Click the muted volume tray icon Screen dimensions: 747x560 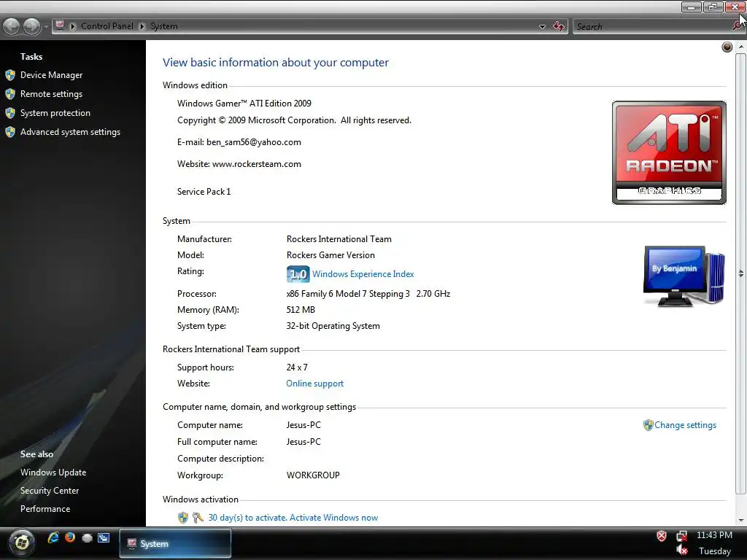(682, 551)
